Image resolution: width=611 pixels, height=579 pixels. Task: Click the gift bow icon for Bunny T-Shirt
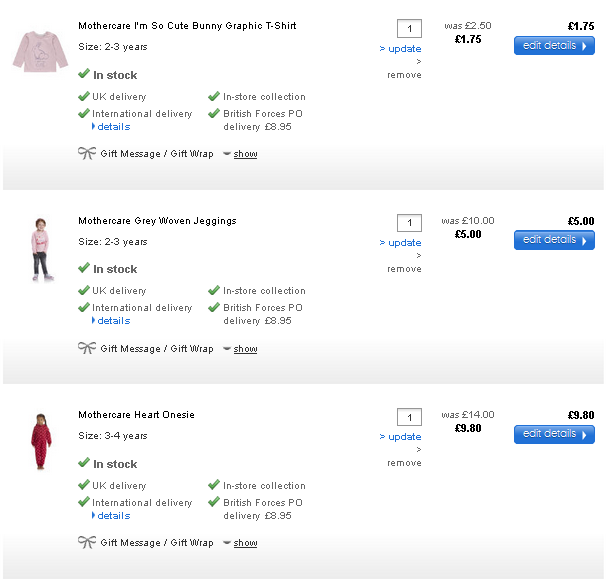[87, 154]
